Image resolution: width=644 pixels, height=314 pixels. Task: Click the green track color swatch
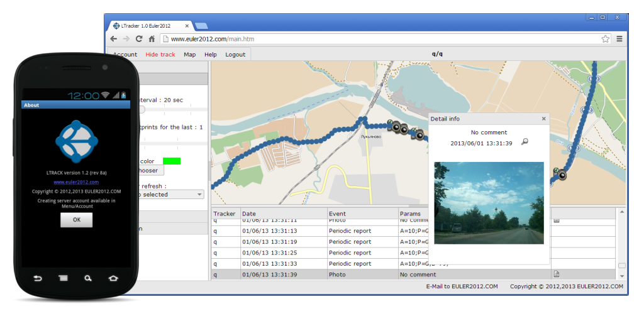(x=172, y=161)
